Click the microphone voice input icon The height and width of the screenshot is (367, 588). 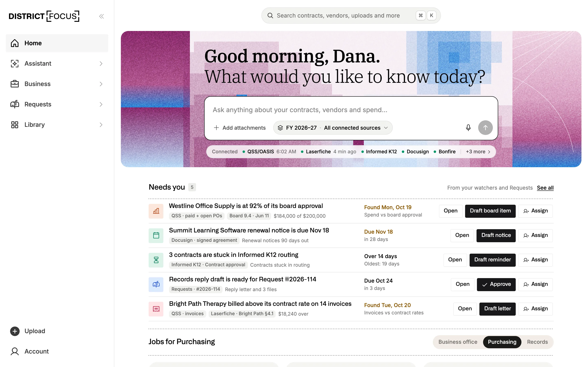[x=468, y=128]
